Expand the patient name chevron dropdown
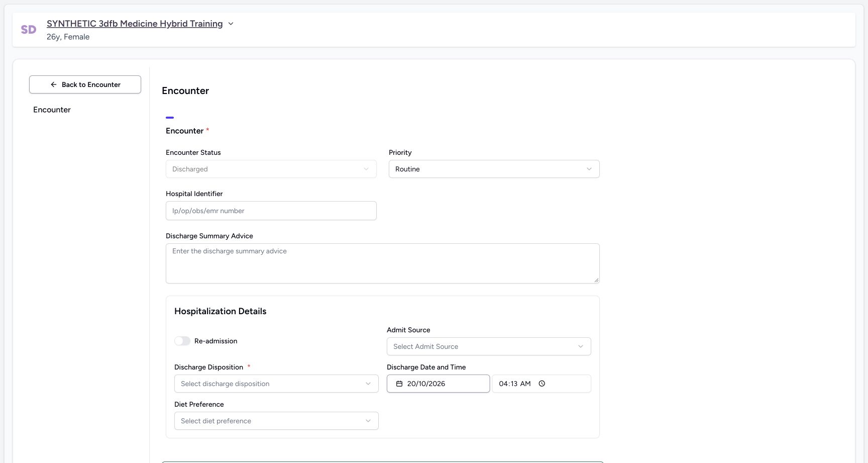 tap(231, 24)
